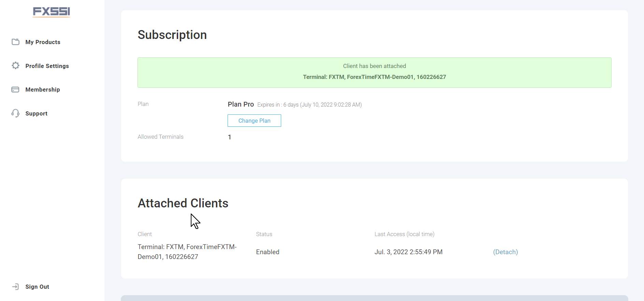Viewport: 644px width, 301px height.
Task: Sign Out of the account
Action: 37,287
